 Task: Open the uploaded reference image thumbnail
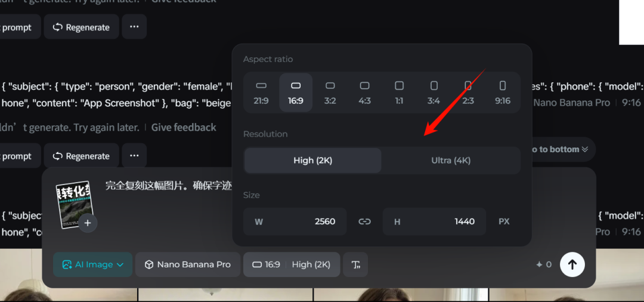74,204
